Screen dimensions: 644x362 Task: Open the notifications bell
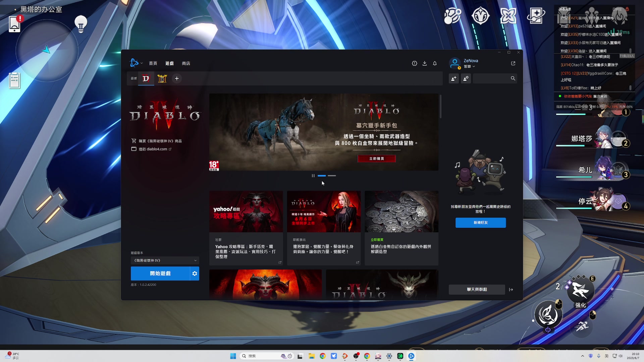point(435,63)
